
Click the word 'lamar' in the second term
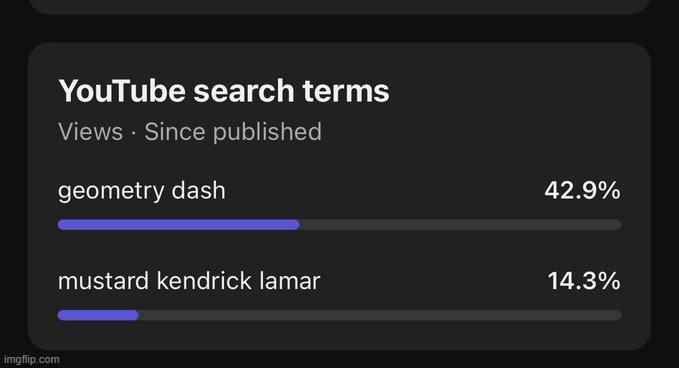pos(290,281)
